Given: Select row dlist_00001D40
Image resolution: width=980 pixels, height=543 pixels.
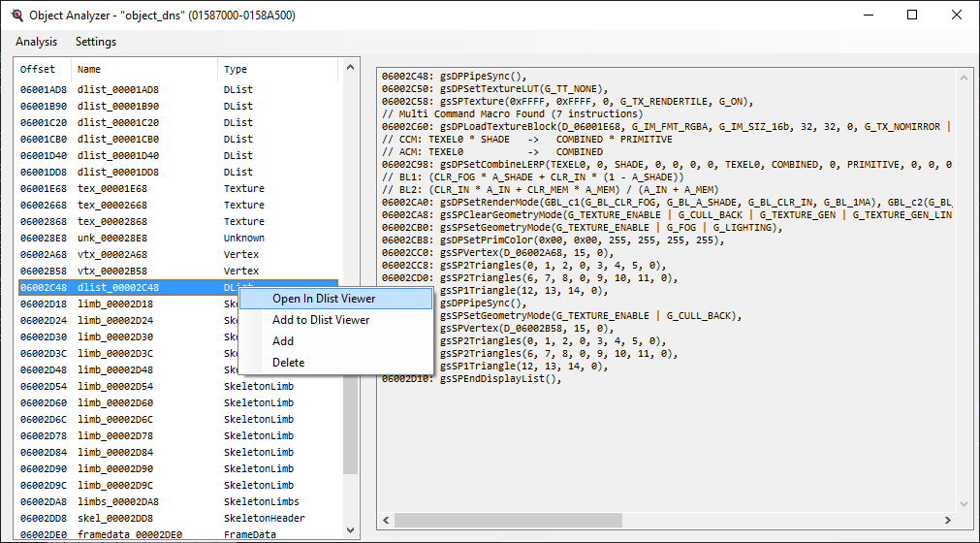Looking at the screenshot, I should tap(178, 155).
